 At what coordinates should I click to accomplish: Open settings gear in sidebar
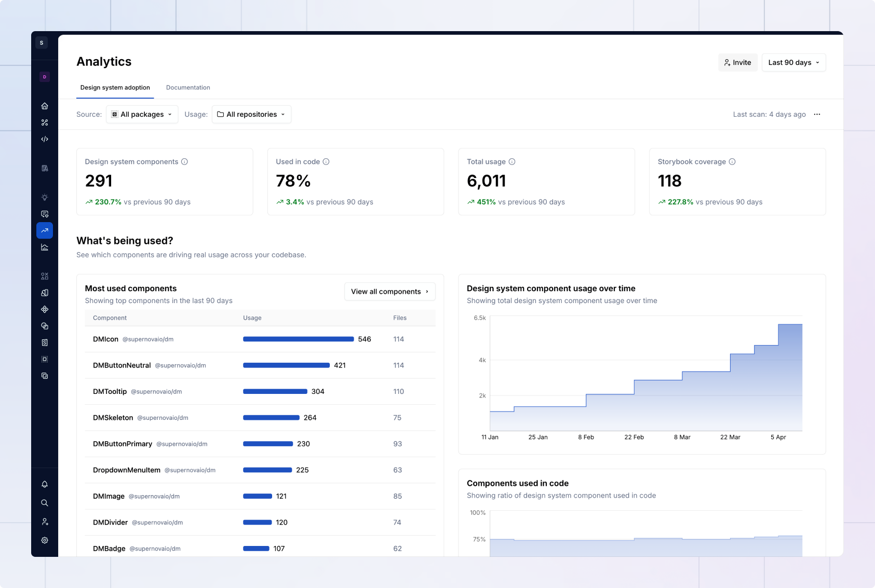[x=45, y=540]
